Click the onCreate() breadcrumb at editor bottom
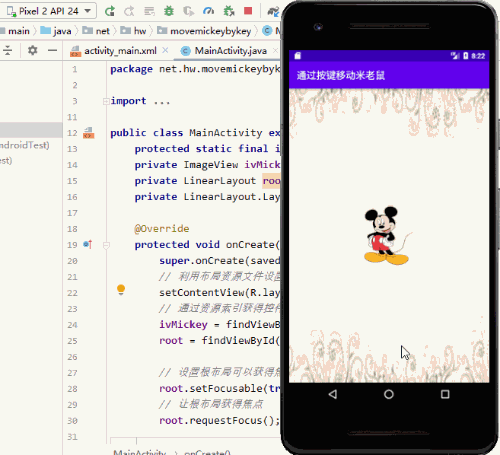 207,452
